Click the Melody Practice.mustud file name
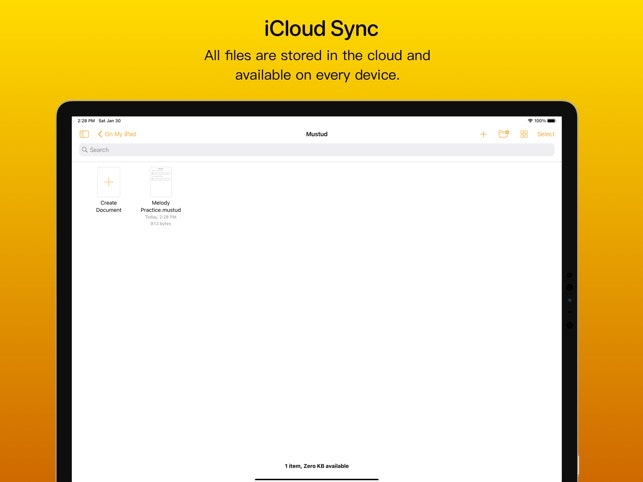The width and height of the screenshot is (643, 482). tap(161, 206)
